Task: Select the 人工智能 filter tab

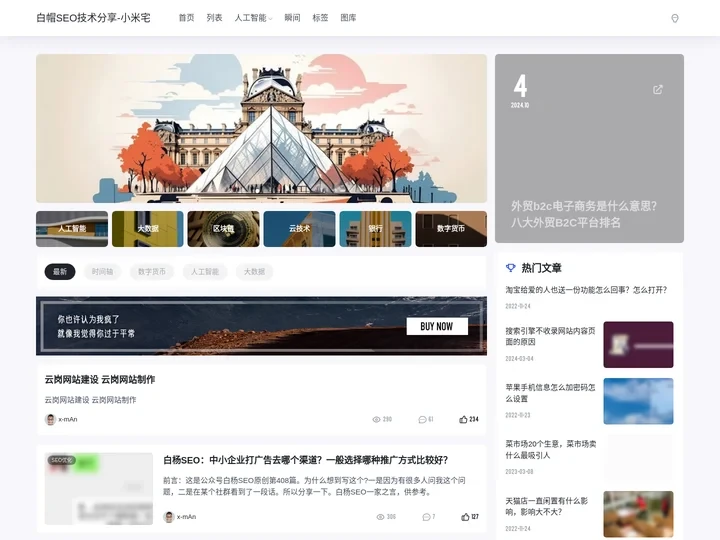Action: tap(205, 271)
